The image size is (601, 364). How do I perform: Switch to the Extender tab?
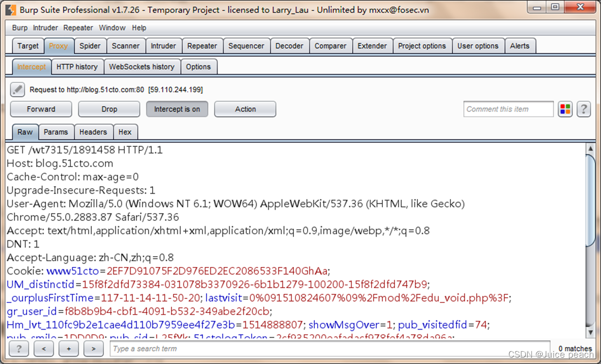(372, 46)
